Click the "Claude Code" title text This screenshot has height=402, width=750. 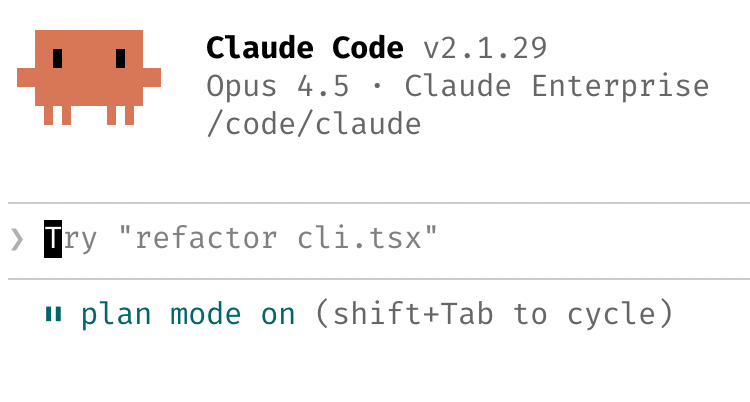[x=305, y=47]
